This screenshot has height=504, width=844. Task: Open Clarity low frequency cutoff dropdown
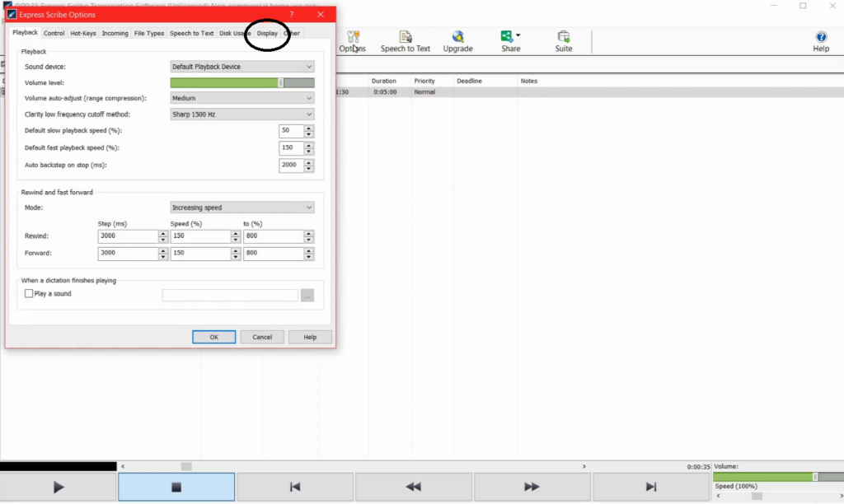point(242,114)
